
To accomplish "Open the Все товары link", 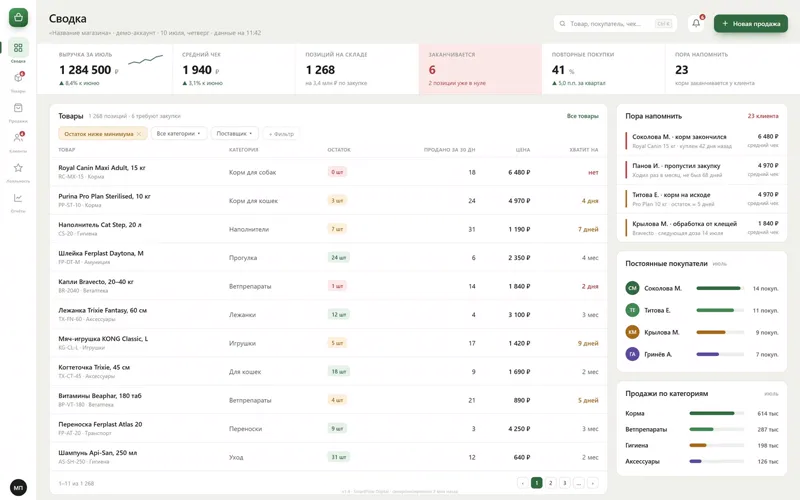I will 583,116.
